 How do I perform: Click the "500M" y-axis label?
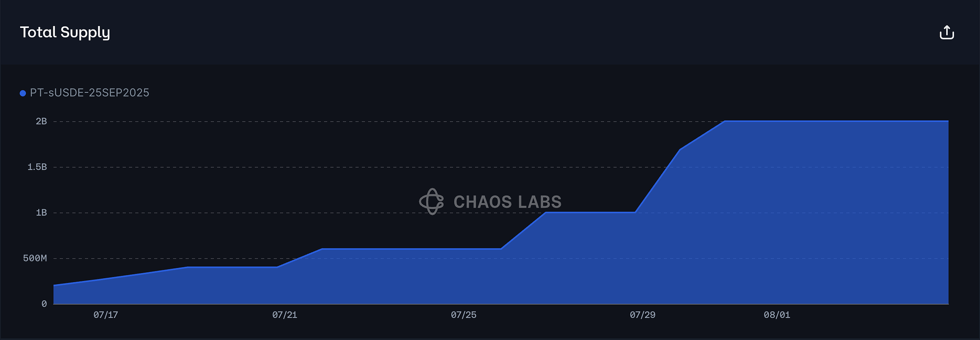point(35,258)
